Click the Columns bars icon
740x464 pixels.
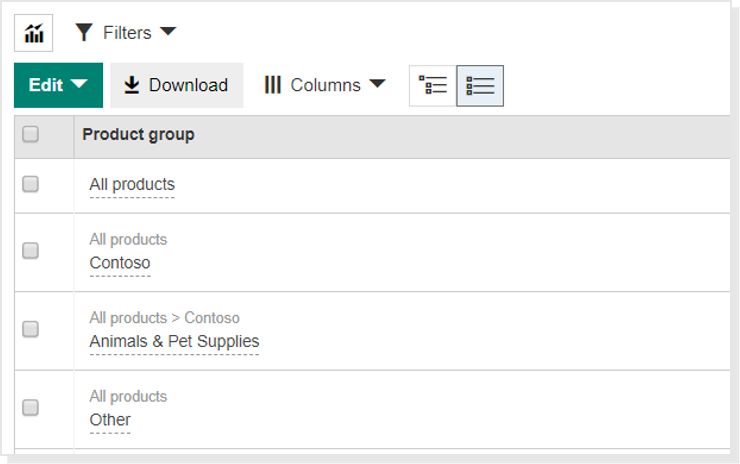(273, 86)
